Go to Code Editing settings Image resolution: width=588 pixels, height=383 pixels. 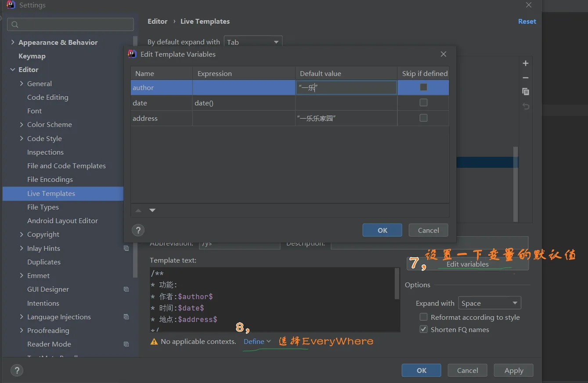tap(48, 98)
